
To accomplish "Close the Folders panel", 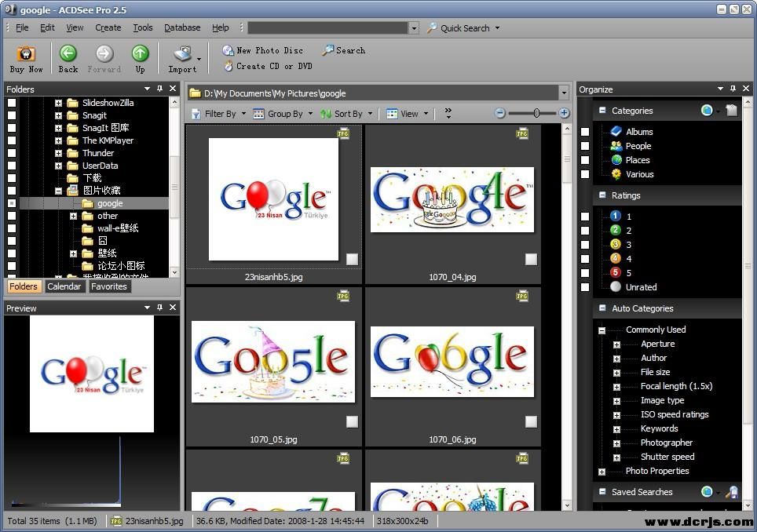I will (x=173, y=89).
